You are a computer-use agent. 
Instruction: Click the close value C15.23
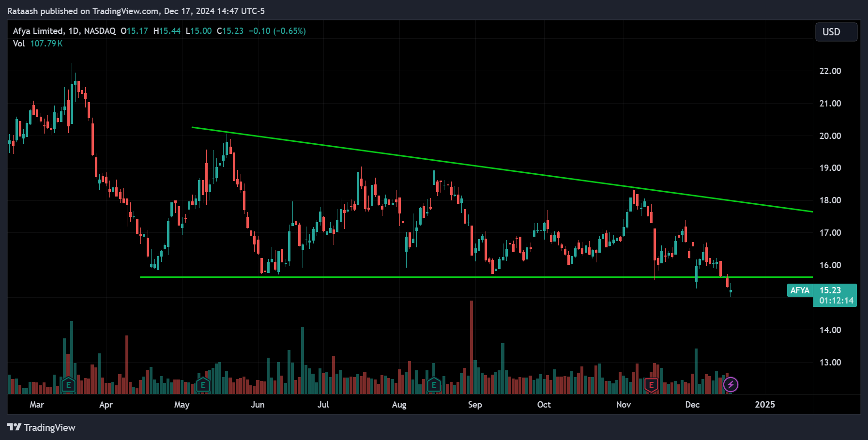(x=230, y=31)
